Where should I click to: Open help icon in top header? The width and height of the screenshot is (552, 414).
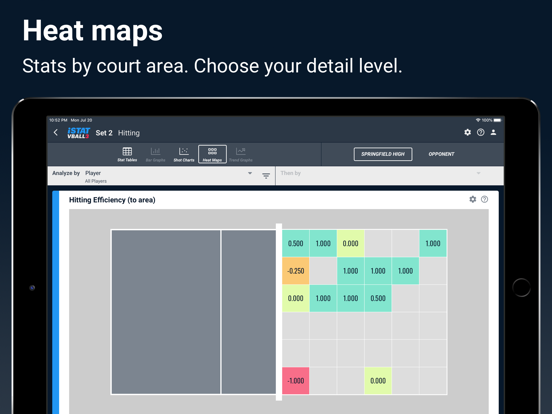pyautogui.click(x=481, y=132)
